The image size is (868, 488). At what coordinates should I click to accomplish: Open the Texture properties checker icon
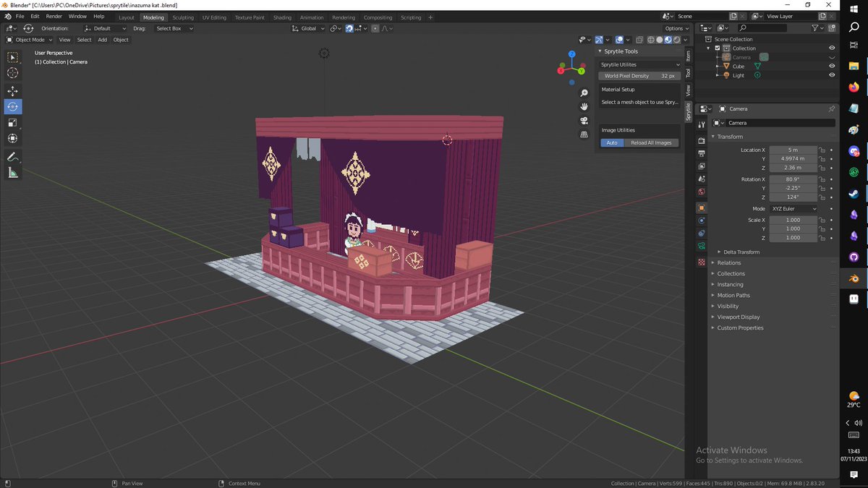[701, 262]
